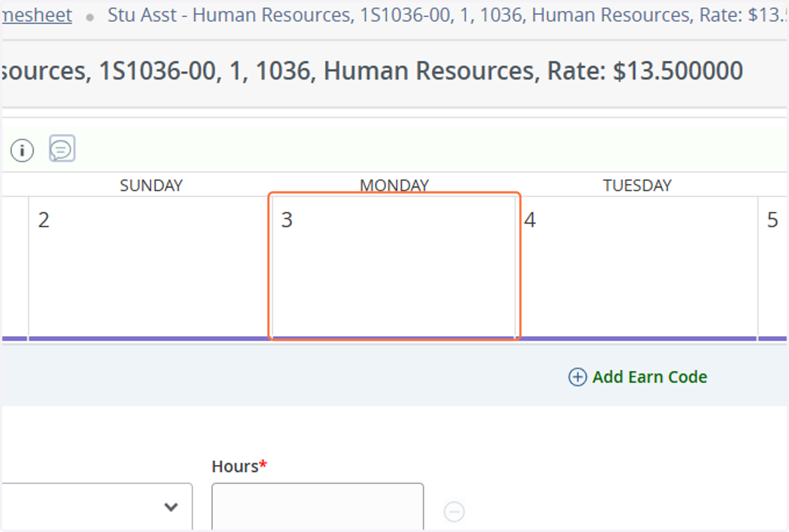The image size is (789, 532).
Task: Click the Stu Asst Human Resources breadcrumb text
Action: click(448, 15)
